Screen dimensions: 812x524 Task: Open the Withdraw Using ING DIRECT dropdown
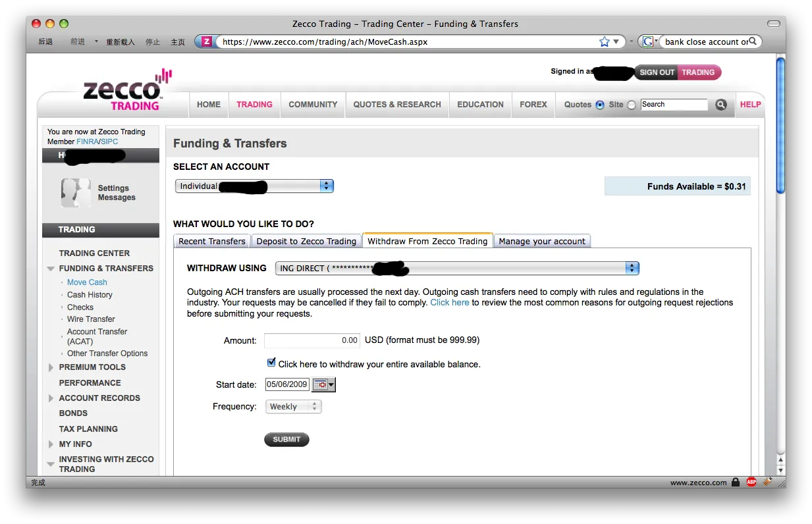click(x=457, y=268)
